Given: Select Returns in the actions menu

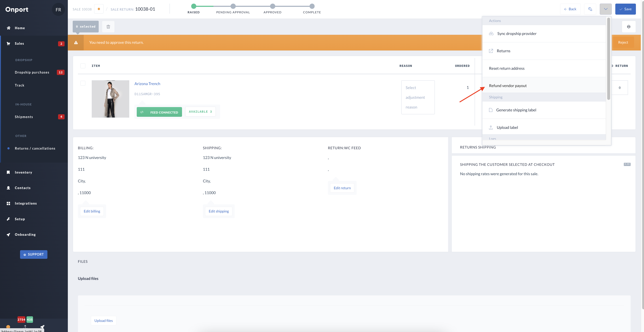Looking at the screenshot, I should click(x=544, y=51).
